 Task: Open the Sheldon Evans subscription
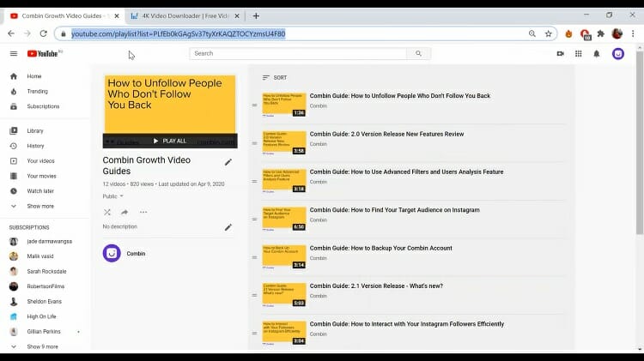click(46, 302)
